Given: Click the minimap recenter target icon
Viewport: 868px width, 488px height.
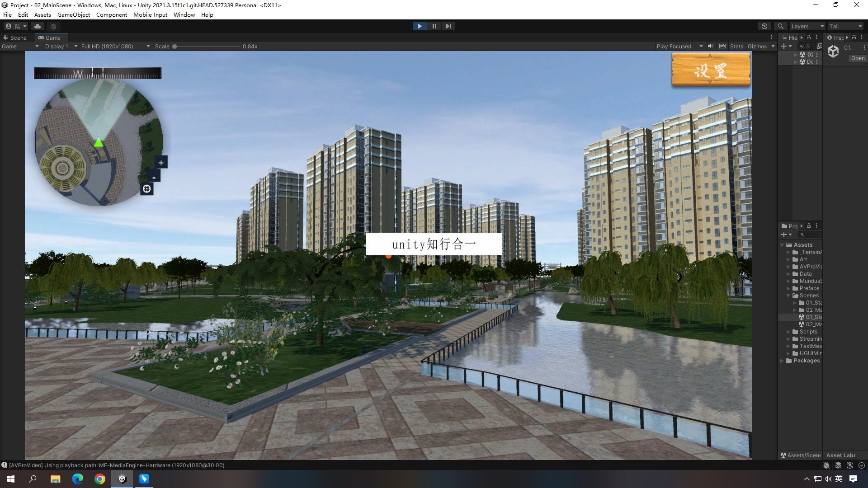Looking at the screenshot, I should [x=146, y=189].
